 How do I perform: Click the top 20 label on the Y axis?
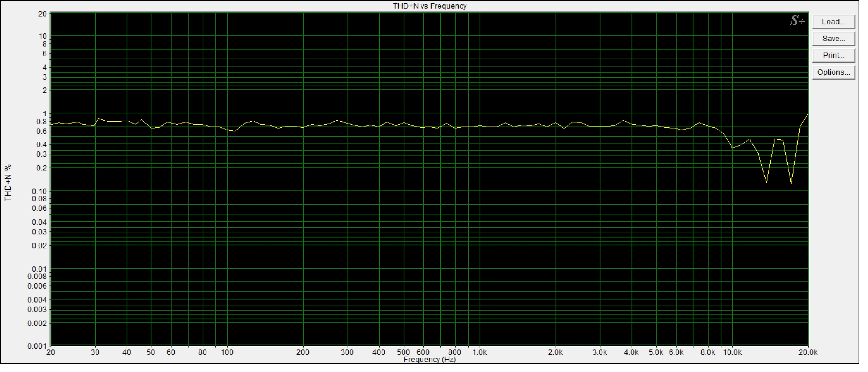pyautogui.click(x=43, y=14)
